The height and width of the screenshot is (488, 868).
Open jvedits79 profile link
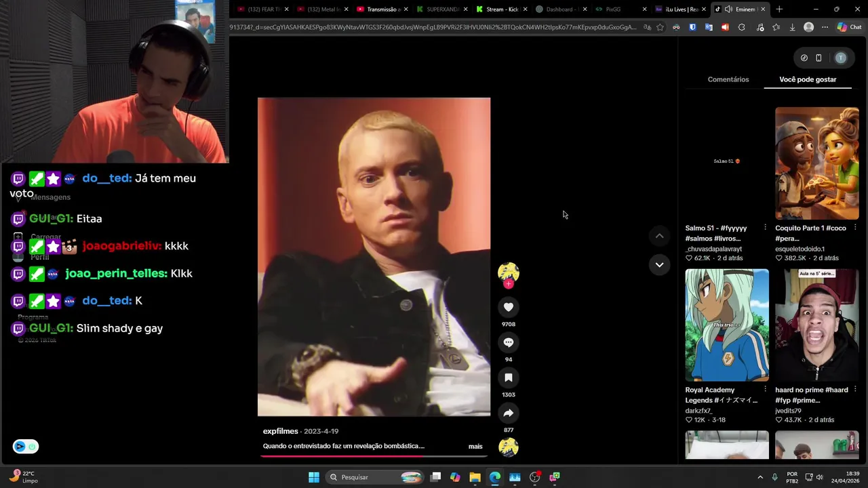788,411
